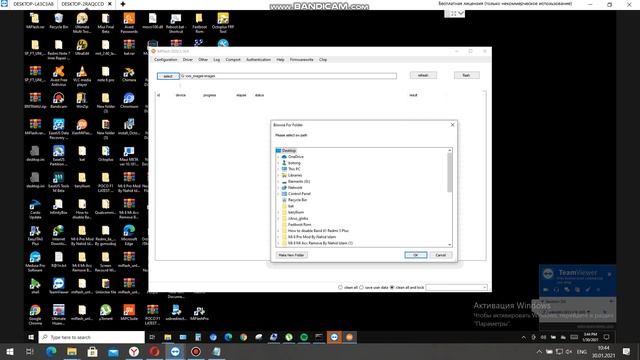640x360 pixels.
Task: Open the Recycle Bin desktop icon
Action: pos(58,20)
